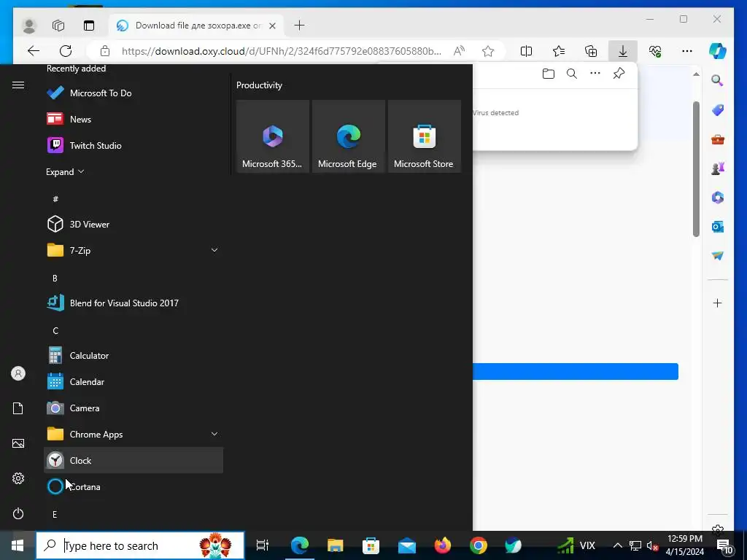Open user account menu in Start
The height and width of the screenshot is (560, 747).
tap(18, 373)
